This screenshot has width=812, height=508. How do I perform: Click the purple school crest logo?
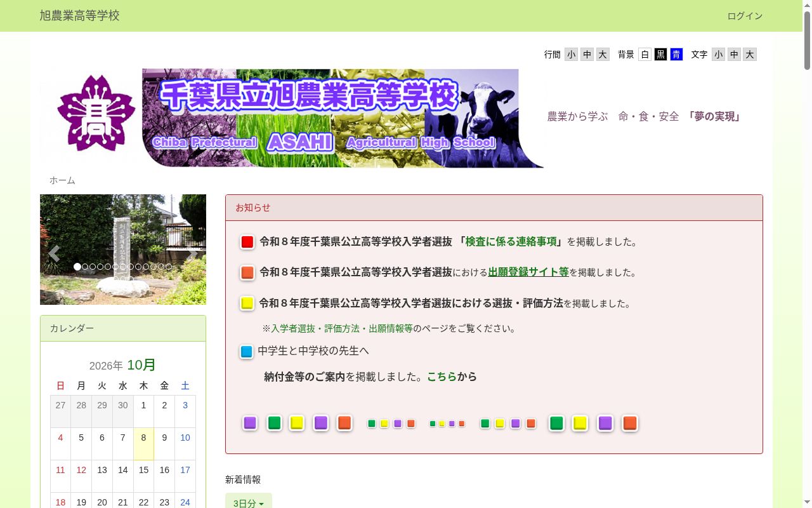coord(96,113)
